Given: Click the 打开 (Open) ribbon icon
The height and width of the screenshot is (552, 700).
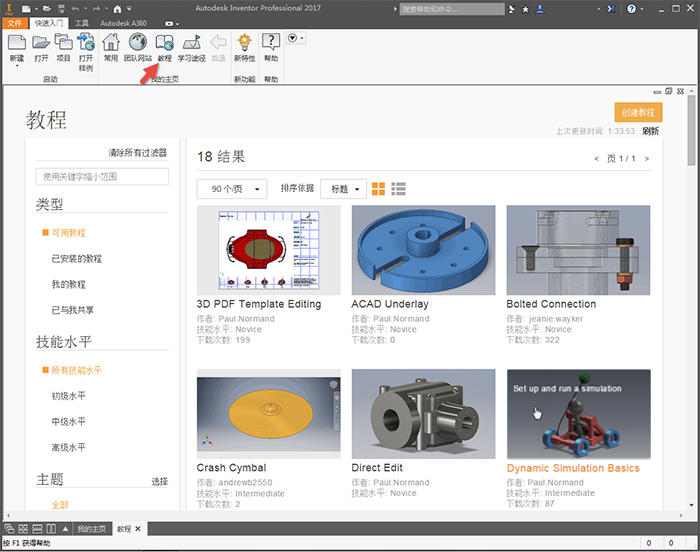Looking at the screenshot, I should pos(41,43).
